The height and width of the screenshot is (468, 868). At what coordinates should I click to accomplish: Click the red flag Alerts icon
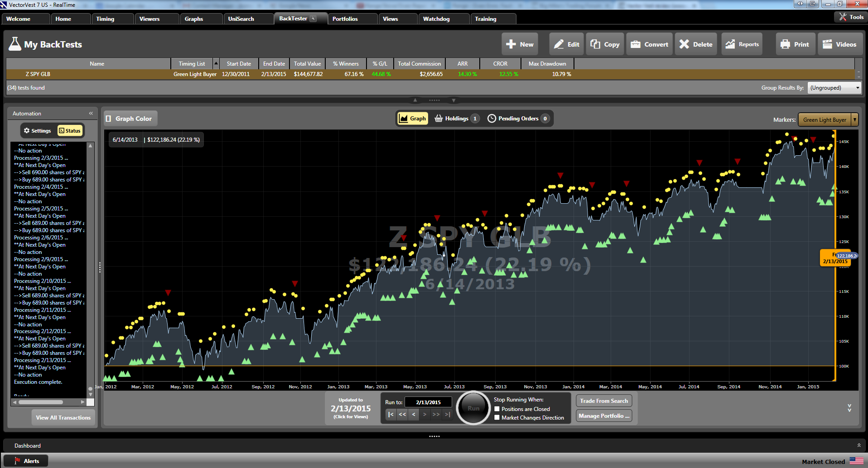(17, 461)
